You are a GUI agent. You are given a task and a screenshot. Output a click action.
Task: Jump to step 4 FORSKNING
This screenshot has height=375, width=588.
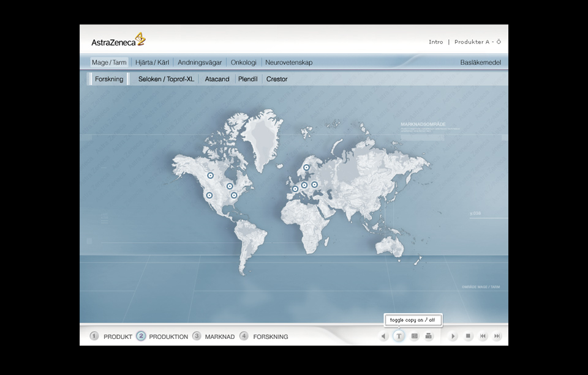click(x=263, y=336)
